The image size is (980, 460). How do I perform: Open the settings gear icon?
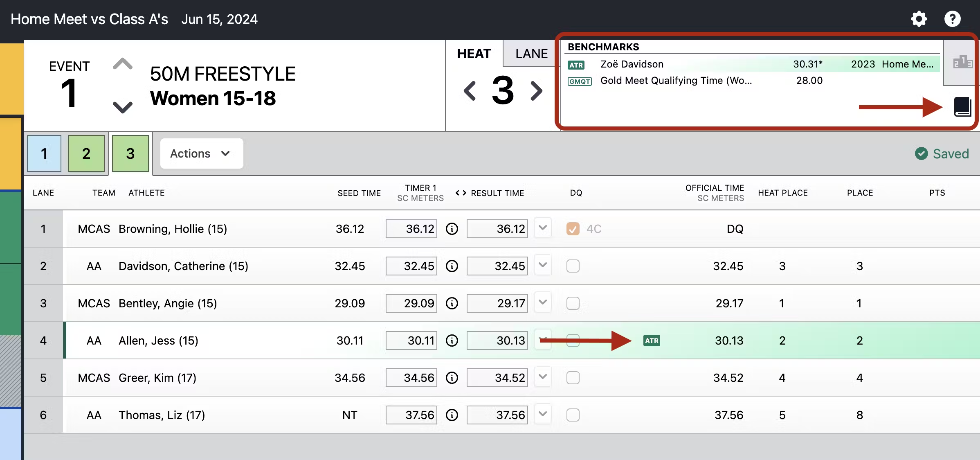(x=919, y=19)
